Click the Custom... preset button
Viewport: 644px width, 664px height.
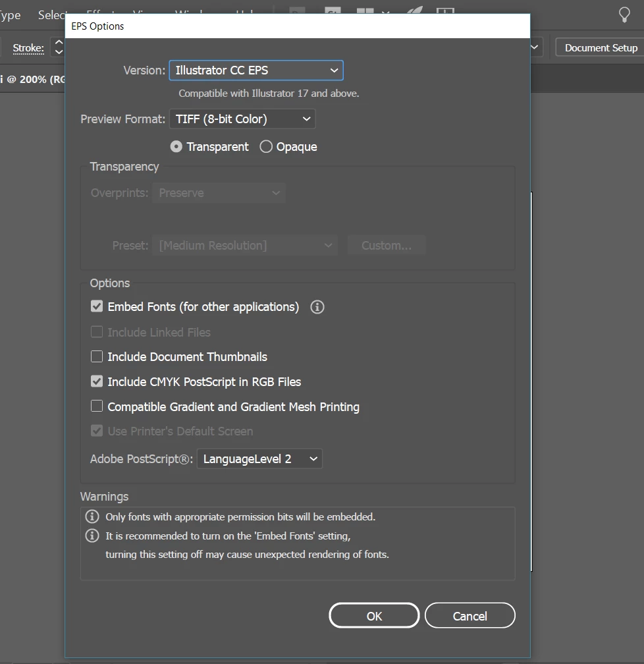coord(387,246)
